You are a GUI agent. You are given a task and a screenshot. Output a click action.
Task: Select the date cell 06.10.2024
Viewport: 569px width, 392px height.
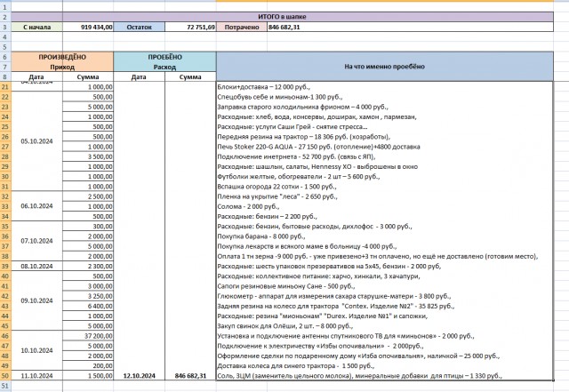(36, 206)
